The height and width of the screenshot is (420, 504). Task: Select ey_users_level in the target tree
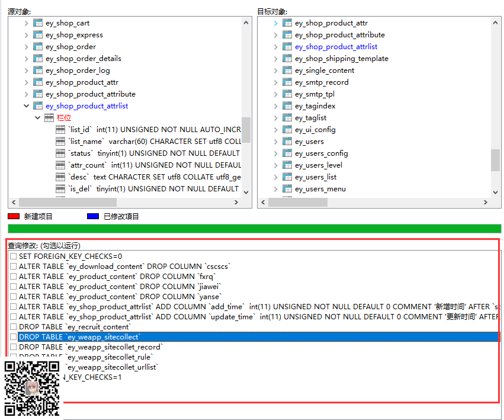point(318,165)
